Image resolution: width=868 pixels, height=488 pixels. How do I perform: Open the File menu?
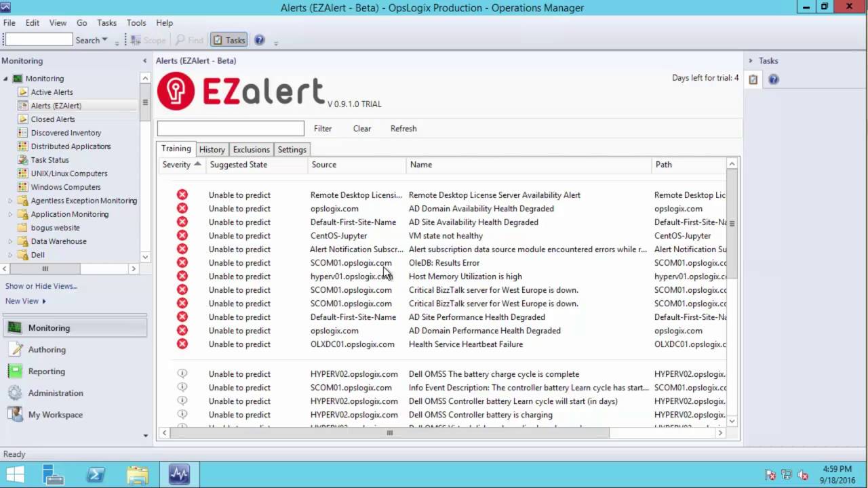click(x=9, y=22)
